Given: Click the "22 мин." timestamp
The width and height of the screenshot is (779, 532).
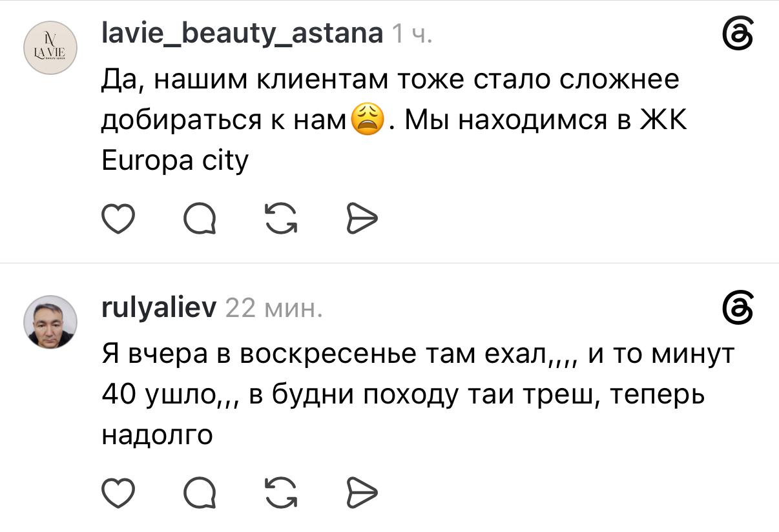Looking at the screenshot, I should [273, 308].
